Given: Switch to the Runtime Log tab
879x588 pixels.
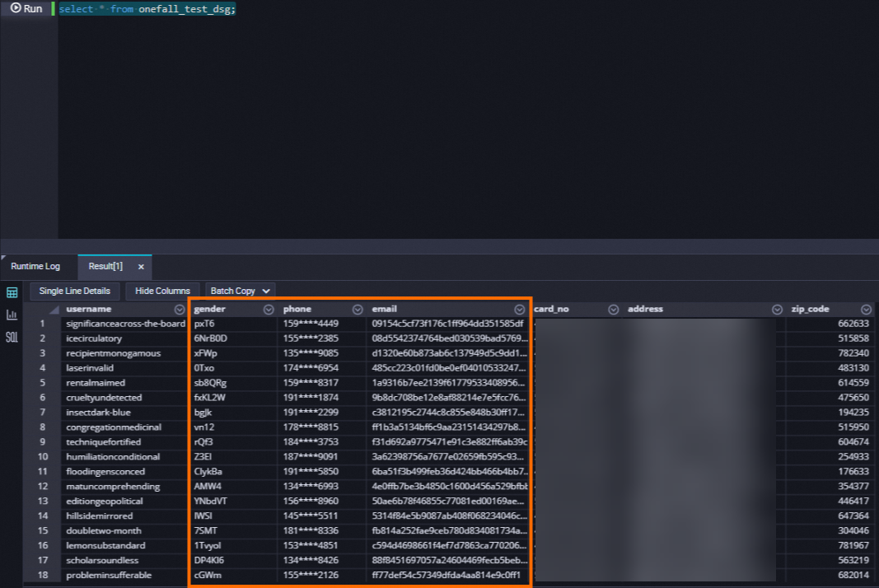Looking at the screenshot, I should tap(35, 266).
